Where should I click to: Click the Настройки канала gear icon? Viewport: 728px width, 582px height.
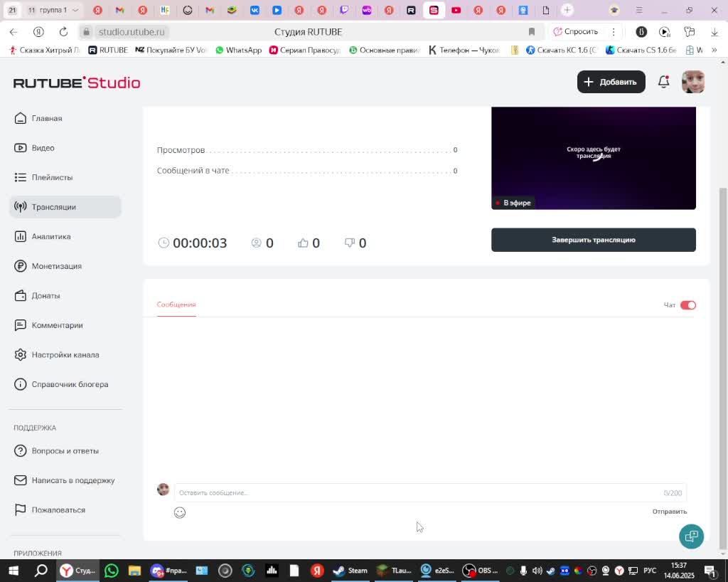tap(20, 355)
